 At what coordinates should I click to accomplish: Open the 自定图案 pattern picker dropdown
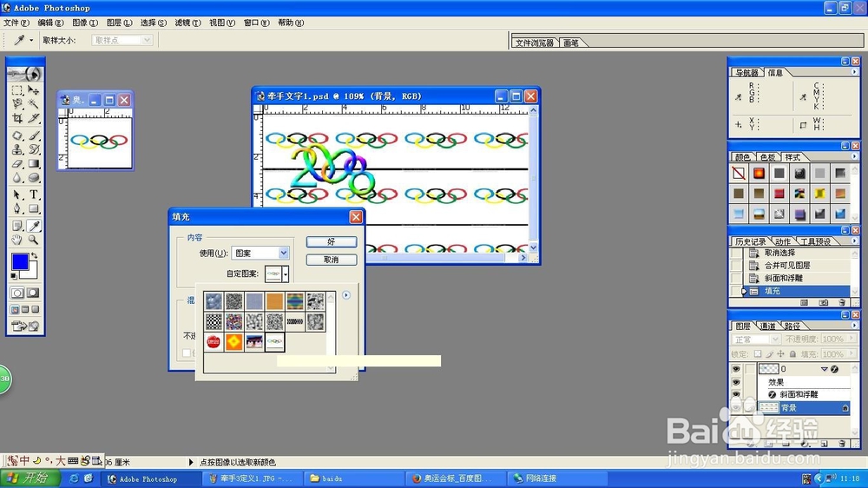[x=286, y=274]
